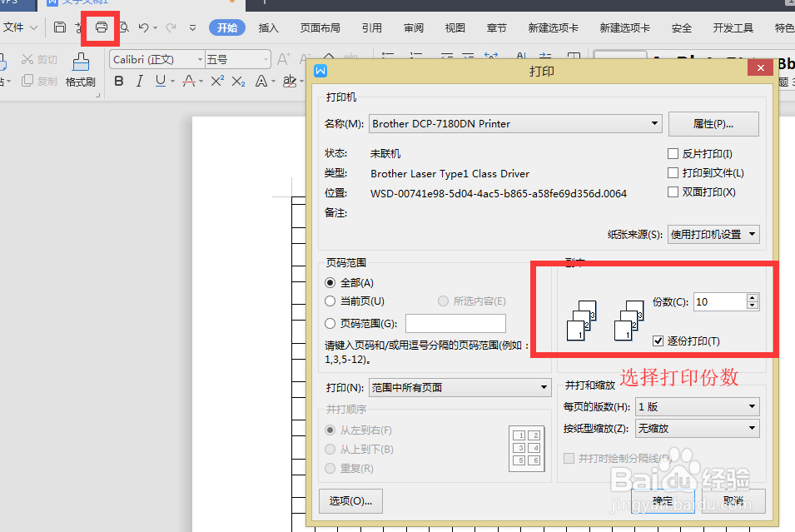Select the 当前页 current page radio button
This screenshot has width=795, height=532.
[330, 301]
